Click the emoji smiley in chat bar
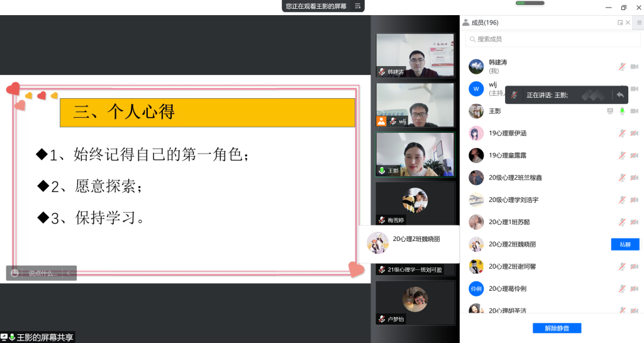644x343 pixels. (x=14, y=273)
